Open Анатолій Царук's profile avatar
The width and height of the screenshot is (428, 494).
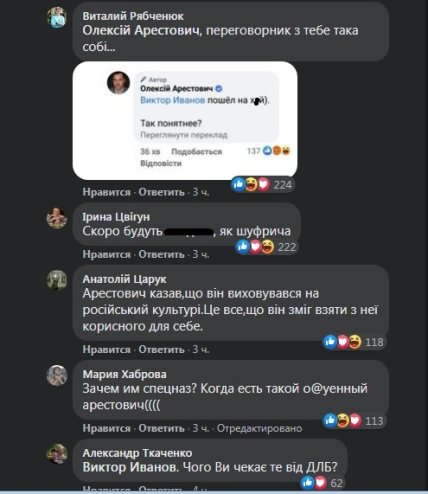(x=57, y=280)
